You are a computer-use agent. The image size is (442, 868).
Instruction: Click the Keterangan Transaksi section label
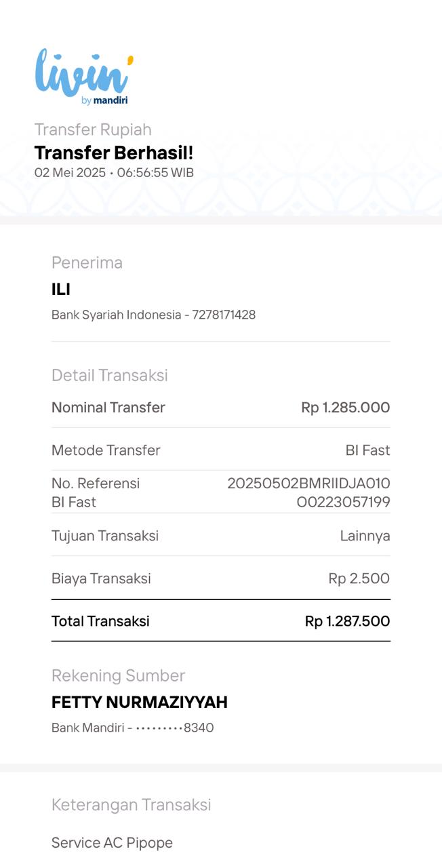click(x=132, y=805)
